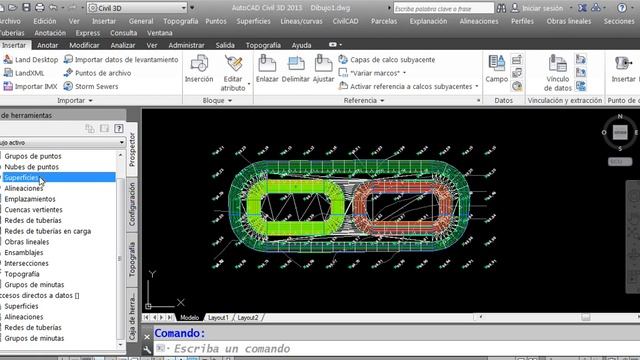Click the toolspace help icon
This screenshot has width=640, height=360.
point(119,129)
